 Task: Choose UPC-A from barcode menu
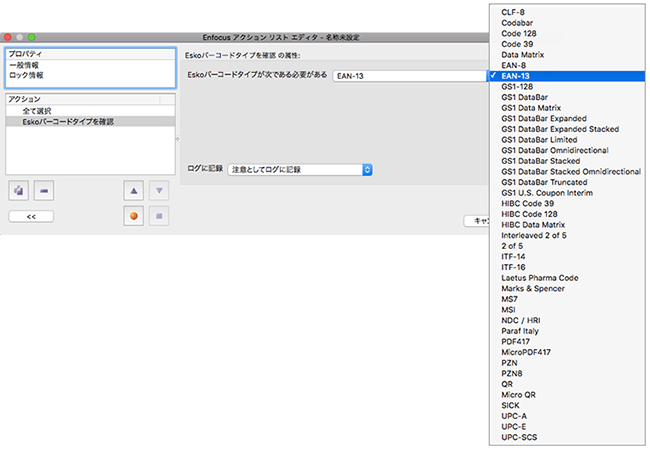[567, 416]
